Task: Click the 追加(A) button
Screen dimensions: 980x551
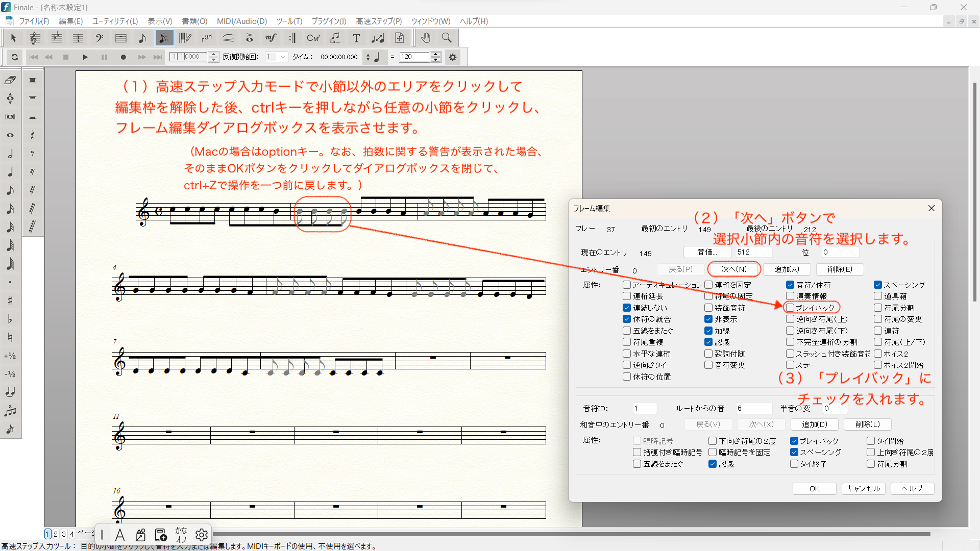Action: [x=787, y=269]
